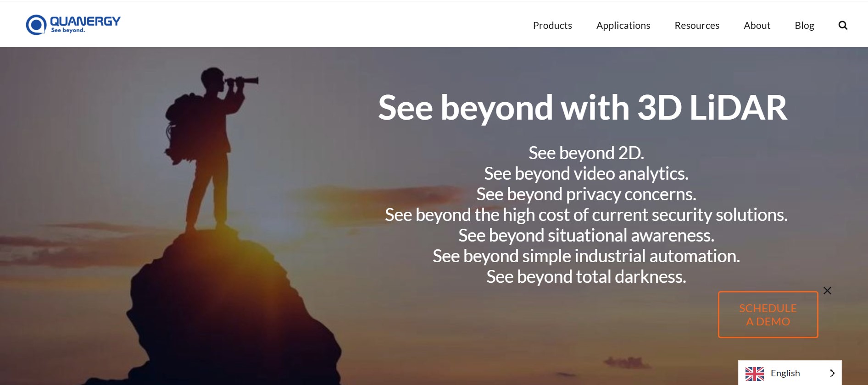Expand the language selector chevron arrow
This screenshot has height=385, width=868.
pos(832,373)
